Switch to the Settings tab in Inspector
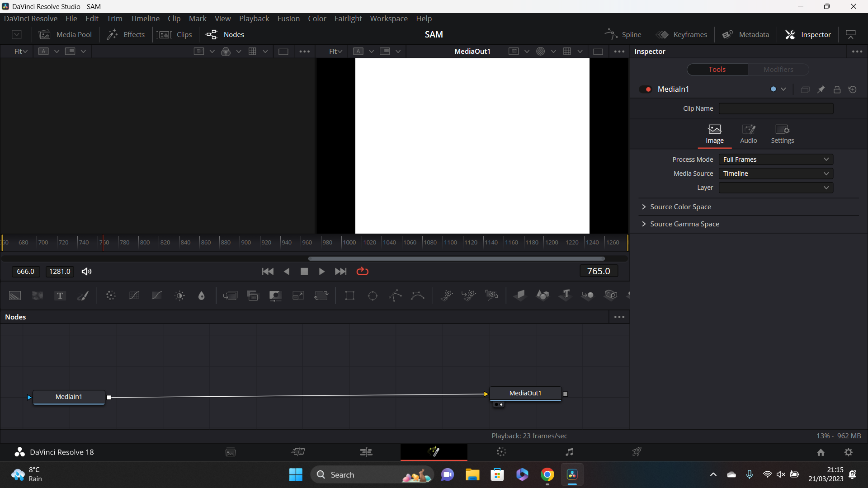The height and width of the screenshot is (488, 868). (x=783, y=132)
